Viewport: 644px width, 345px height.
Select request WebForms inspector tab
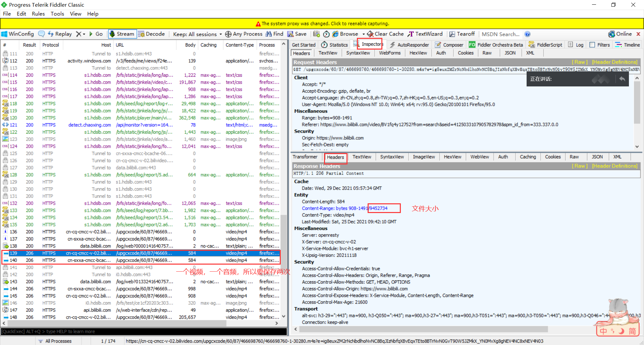pos(390,53)
